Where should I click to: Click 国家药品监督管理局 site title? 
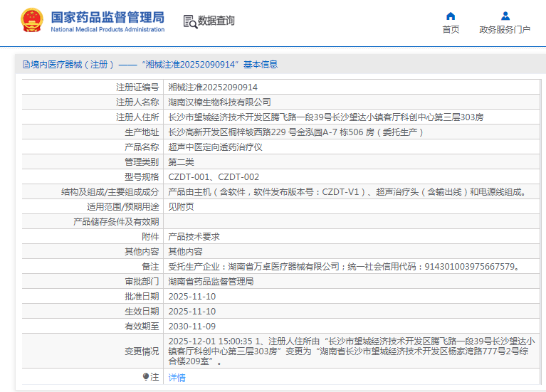coord(107,16)
